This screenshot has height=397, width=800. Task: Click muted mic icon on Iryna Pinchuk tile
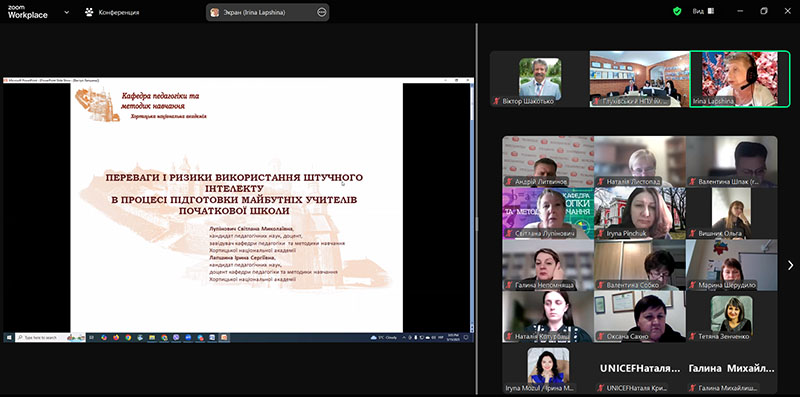[x=601, y=233]
